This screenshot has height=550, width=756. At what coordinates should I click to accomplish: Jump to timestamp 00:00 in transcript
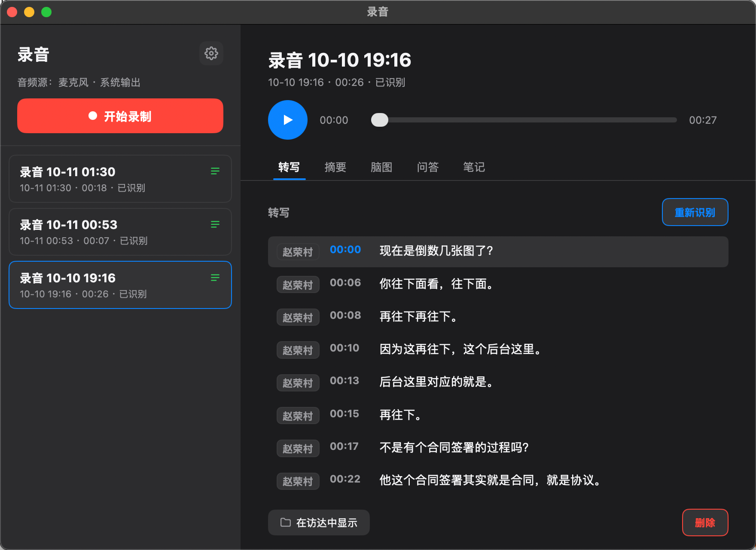(x=345, y=250)
